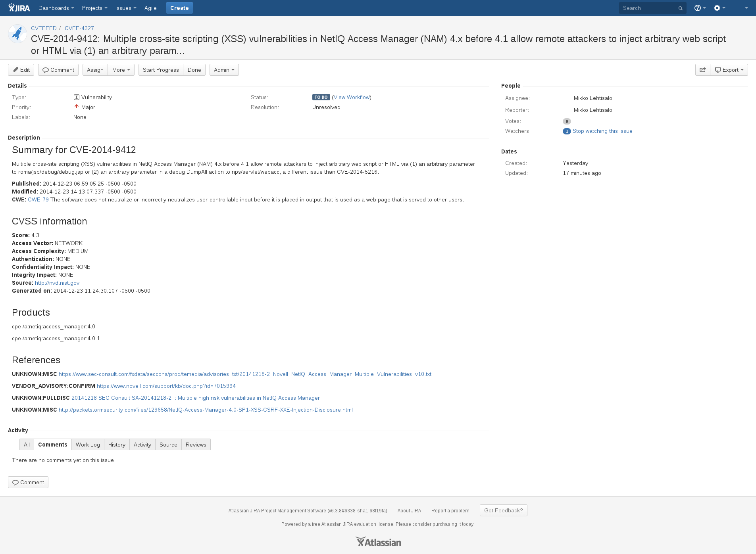Click the share issue icon button
756x554 pixels.
point(702,70)
